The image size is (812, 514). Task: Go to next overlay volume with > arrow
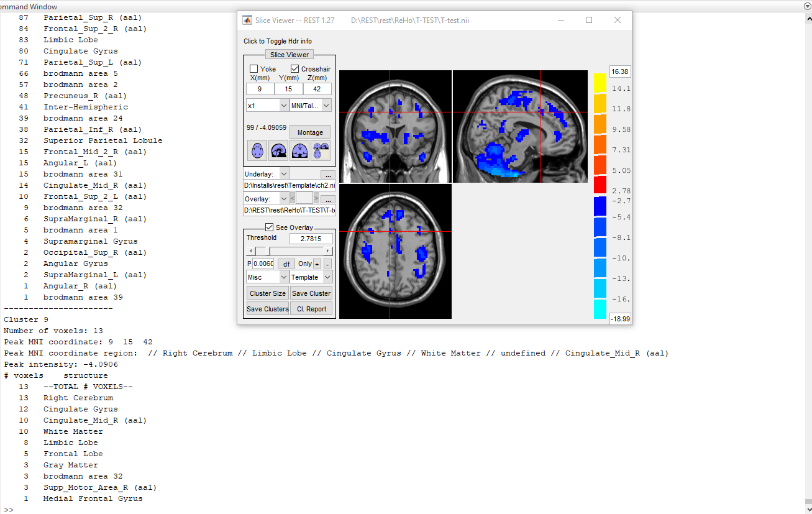316,198
